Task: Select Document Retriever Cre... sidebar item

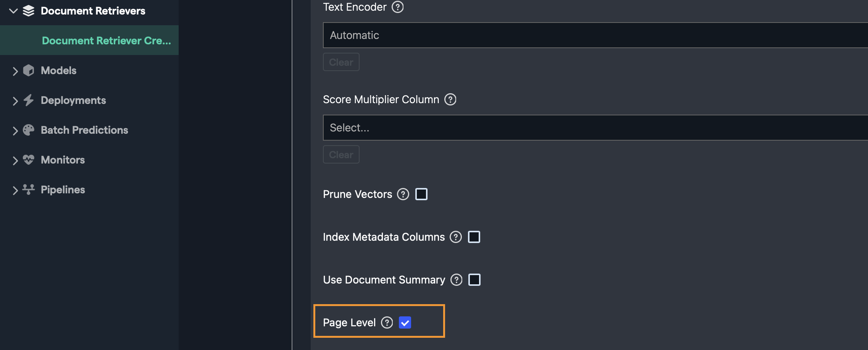Action: coord(106,41)
